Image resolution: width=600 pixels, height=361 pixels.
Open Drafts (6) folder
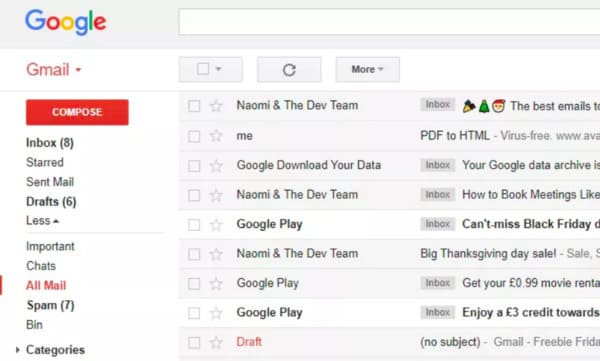pos(51,201)
